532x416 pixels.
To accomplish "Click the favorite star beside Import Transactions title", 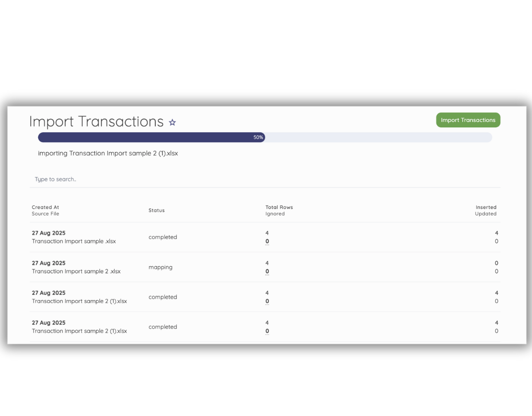I will coord(172,122).
